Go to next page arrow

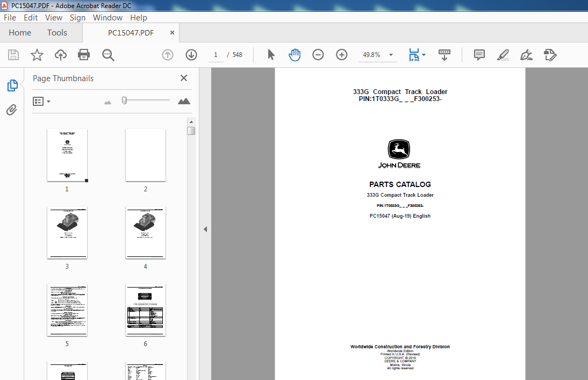tap(191, 55)
